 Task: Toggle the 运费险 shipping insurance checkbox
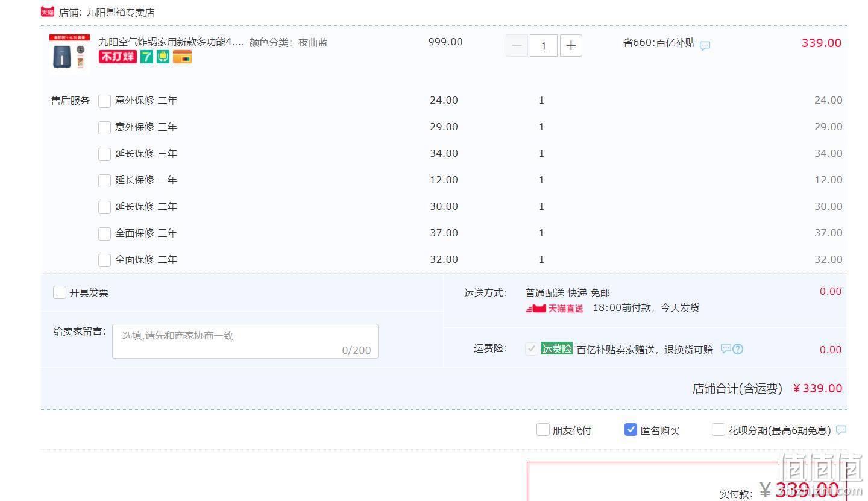(x=531, y=348)
